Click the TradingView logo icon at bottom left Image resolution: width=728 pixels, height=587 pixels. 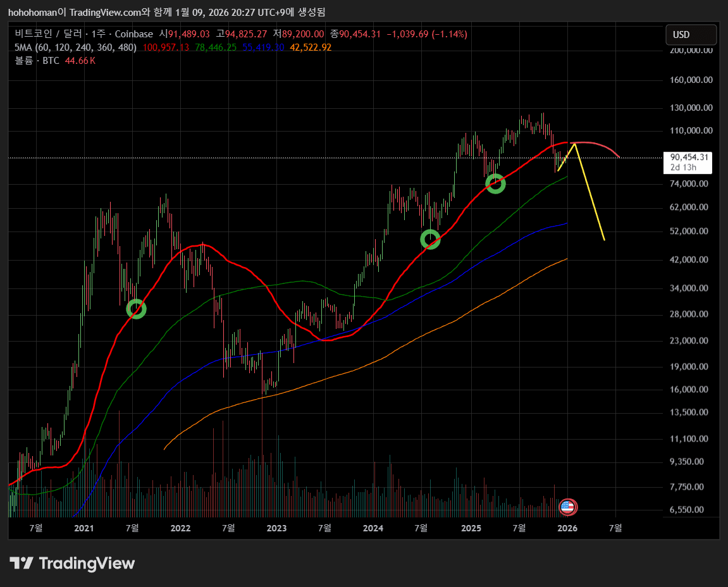click(21, 563)
